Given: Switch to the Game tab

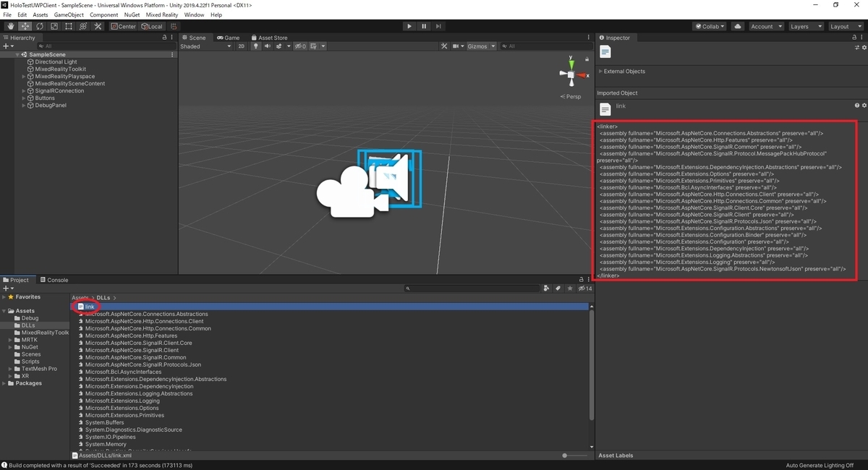Looking at the screenshot, I should 228,38.
